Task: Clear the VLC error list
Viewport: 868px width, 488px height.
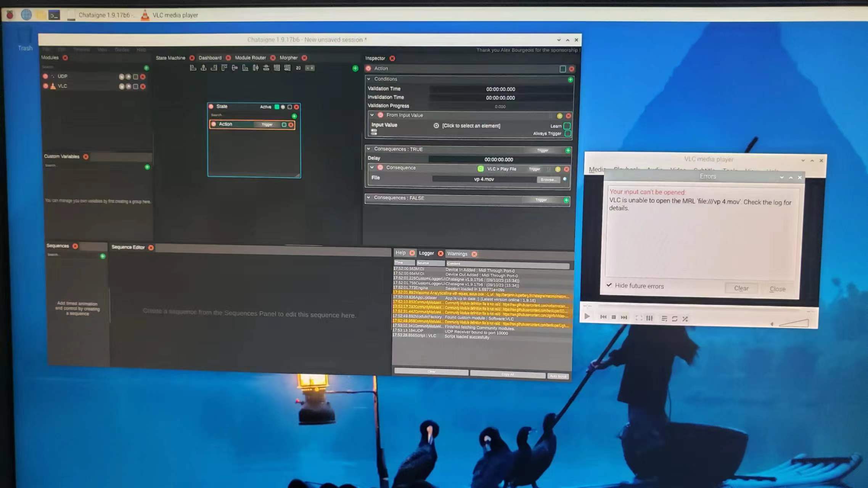Action: 741,288
